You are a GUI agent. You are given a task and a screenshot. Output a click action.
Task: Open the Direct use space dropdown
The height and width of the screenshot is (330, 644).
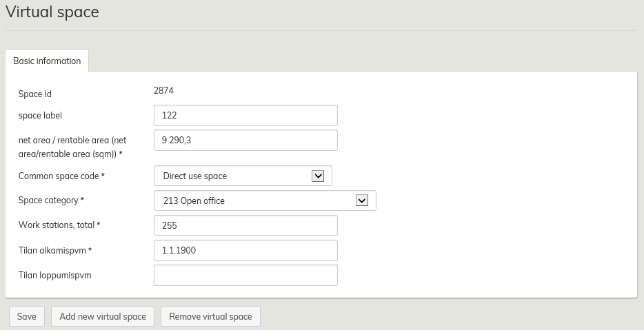pyautogui.click(x=234, y=176)
